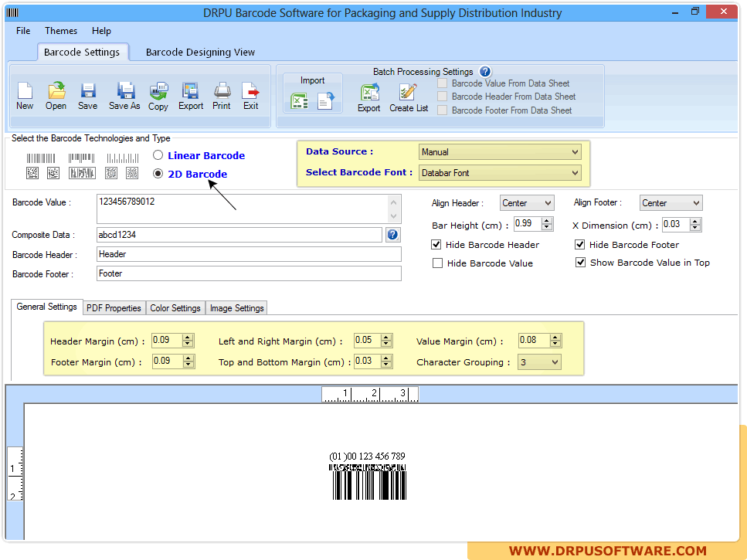Toggle Hide Barcode Value checkbox
Screen dimensions: 747x560
pyautogui.click(x=437, y=263)
